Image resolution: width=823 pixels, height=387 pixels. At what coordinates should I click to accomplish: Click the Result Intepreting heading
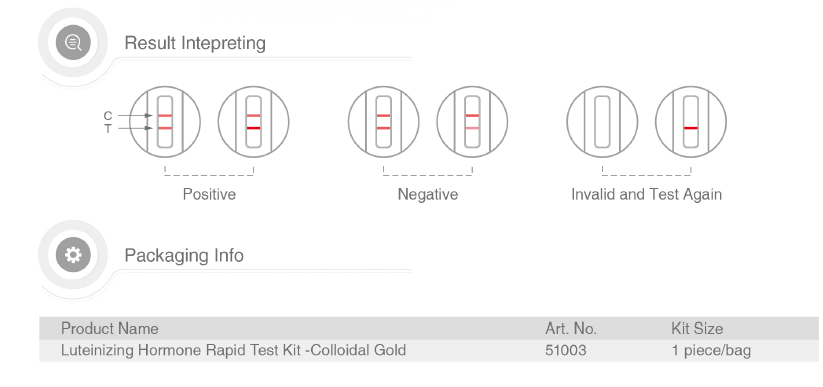[195, 43]
